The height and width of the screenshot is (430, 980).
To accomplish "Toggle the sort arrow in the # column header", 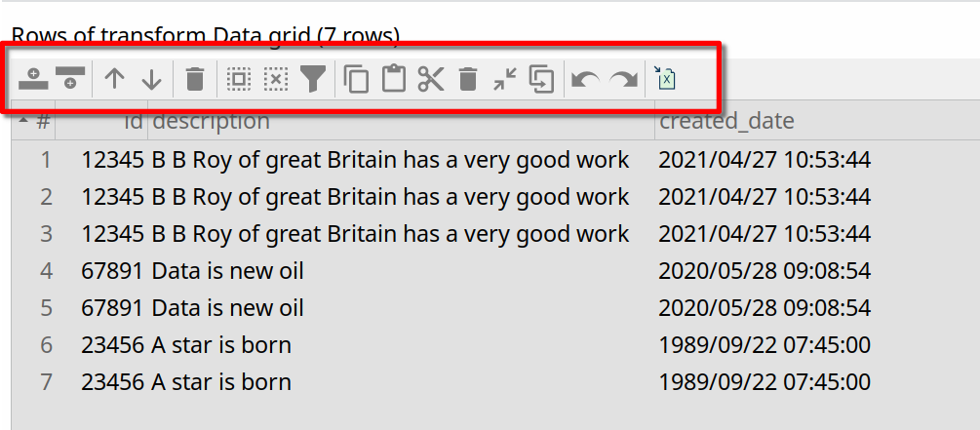I will [23, 121].
